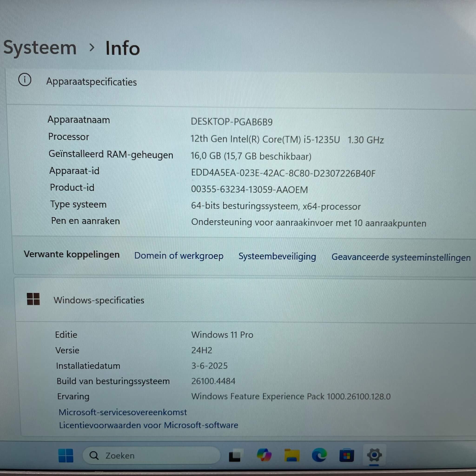Select build number 26100.4484
Viewport: 476px width, 476px height.
pyautogui.click(x=213, y=381)
